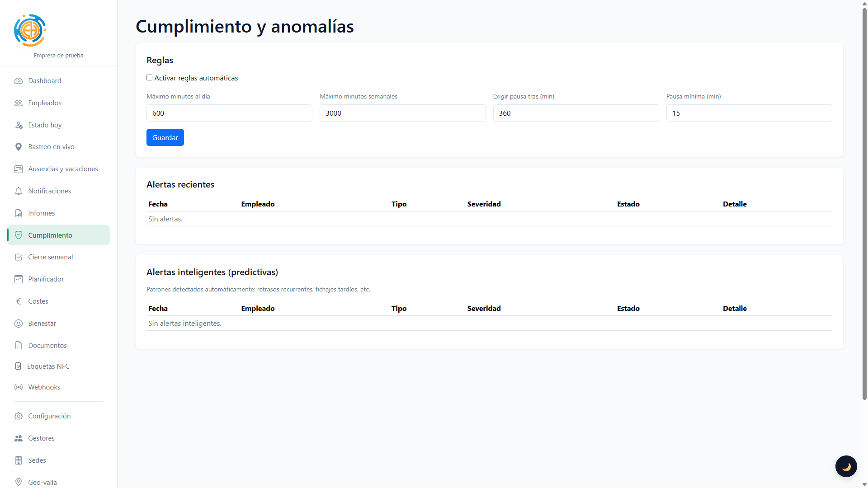Screen dimensions: 868x488
Task: Click the Guardar button
Action: coord(165,137)
